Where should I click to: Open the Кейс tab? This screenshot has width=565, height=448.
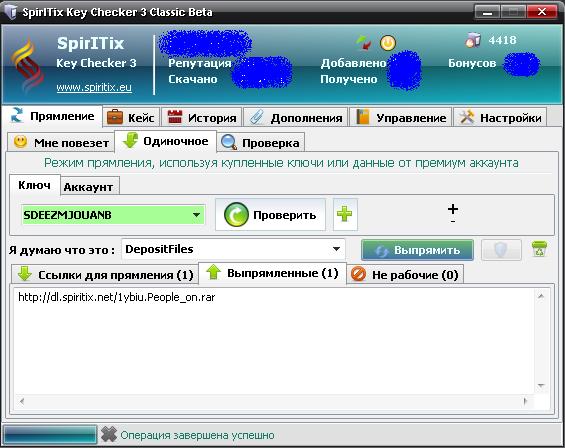131,117
